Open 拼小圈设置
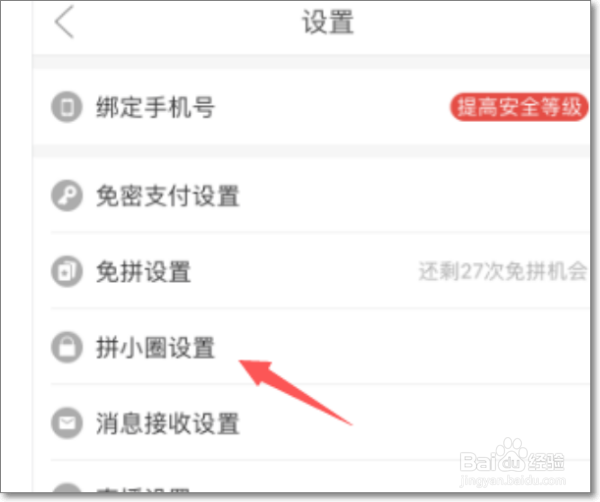The image size is (600, 502). [x=311, y=346]
